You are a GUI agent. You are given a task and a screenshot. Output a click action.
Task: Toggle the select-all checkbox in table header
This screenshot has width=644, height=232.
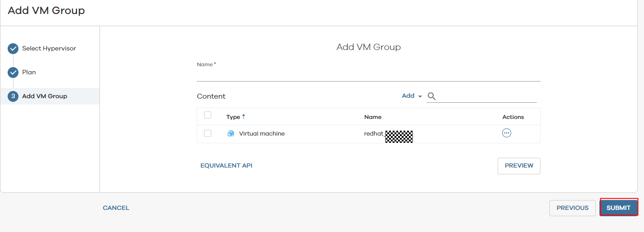click(x=208, y=115)
